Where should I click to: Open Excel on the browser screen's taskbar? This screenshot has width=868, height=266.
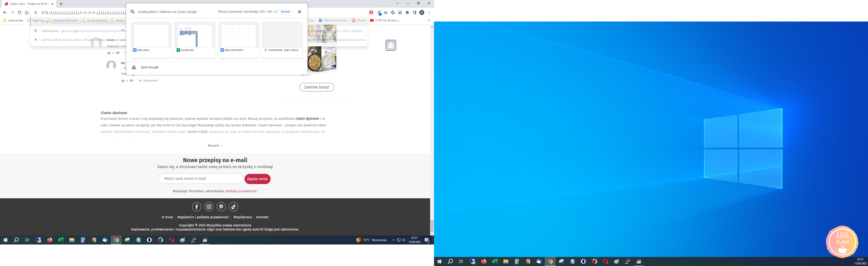click(61, 240)
